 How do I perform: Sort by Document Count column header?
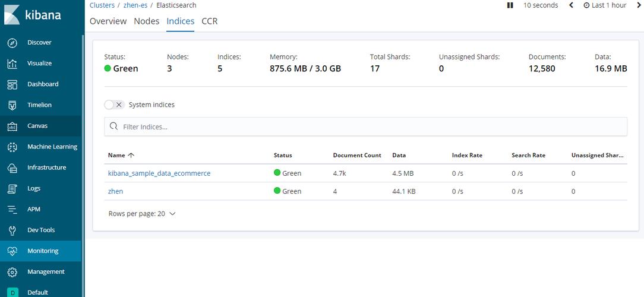click(357, 155)
